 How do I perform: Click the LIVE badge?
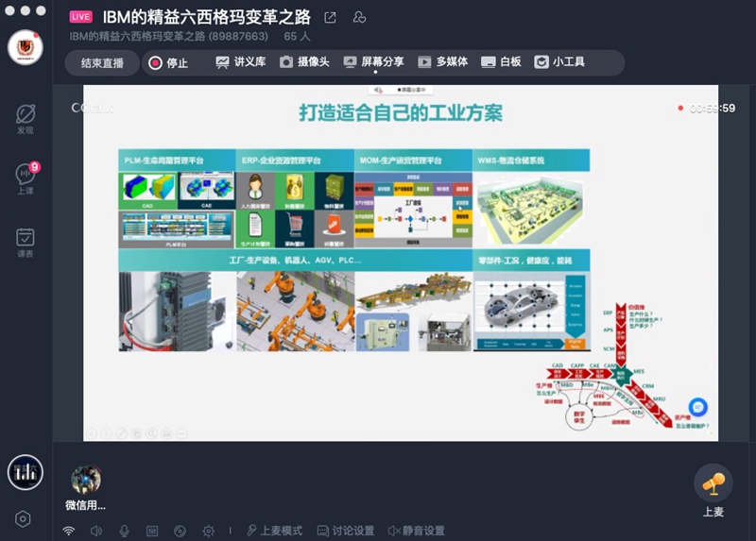[81, 17]
